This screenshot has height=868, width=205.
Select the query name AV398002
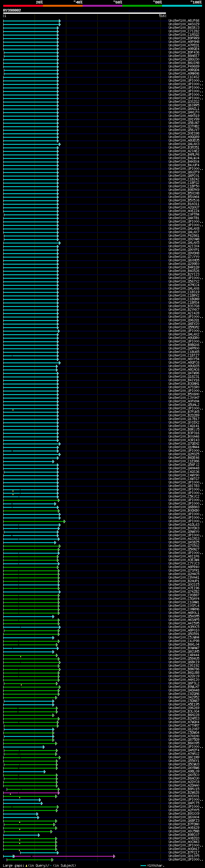point(12,11)
